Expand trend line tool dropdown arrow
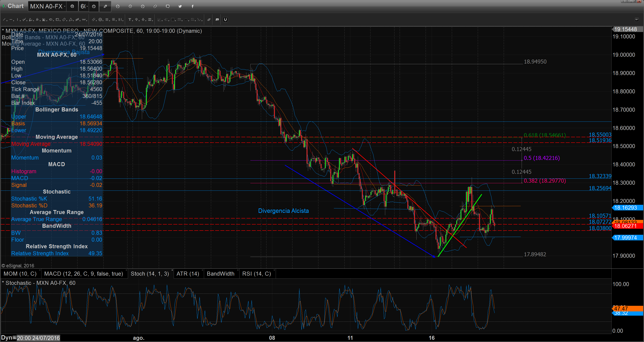 [x=7, y=20]
